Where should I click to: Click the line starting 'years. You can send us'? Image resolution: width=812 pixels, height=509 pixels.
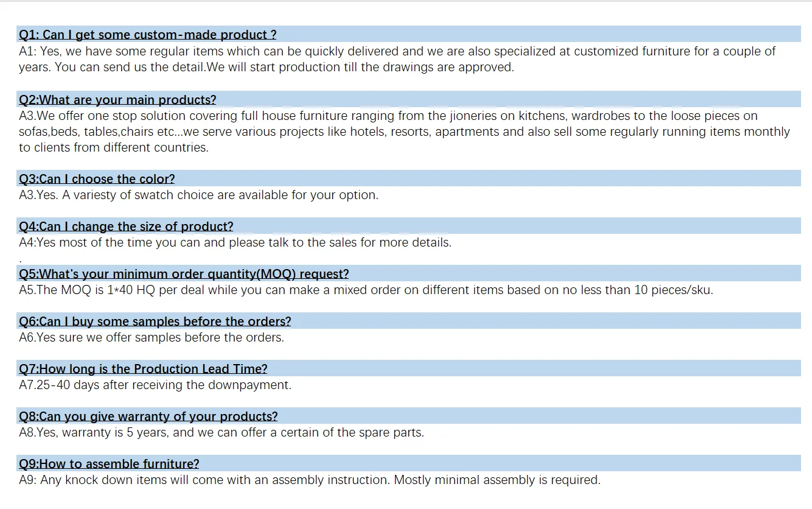(266, 67)
